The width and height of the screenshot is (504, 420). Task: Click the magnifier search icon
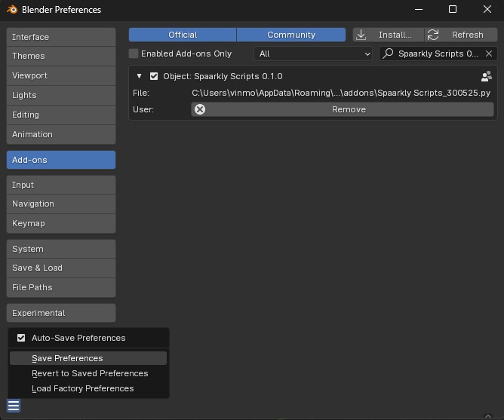[389, 54]
